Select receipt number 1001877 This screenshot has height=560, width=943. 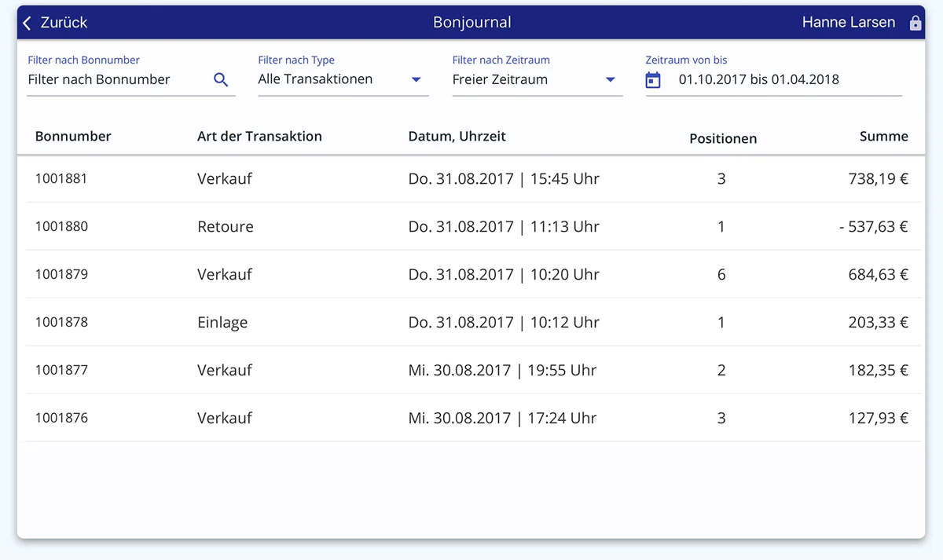point(61,370)
